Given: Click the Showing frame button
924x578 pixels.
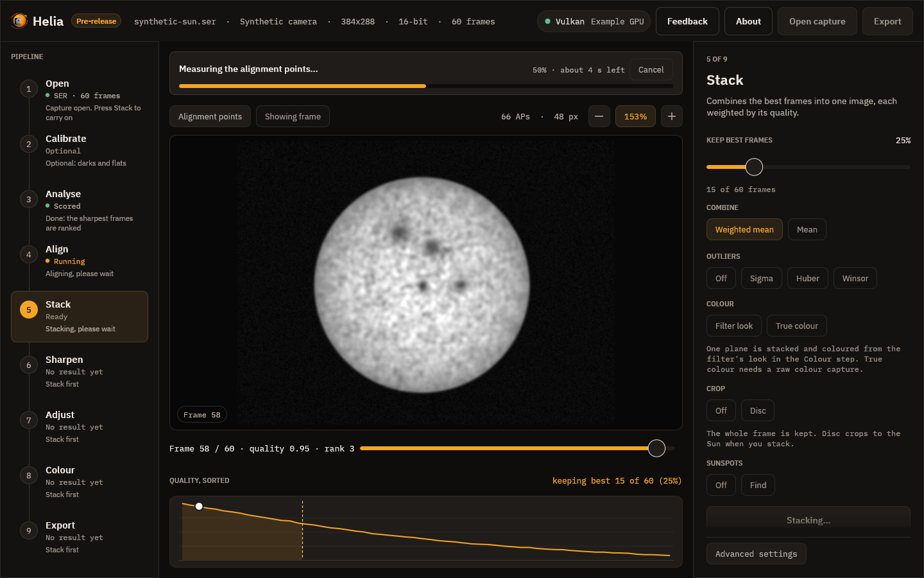Looking at the screenshot, I should pyautogui.click(x=293, y=116).
